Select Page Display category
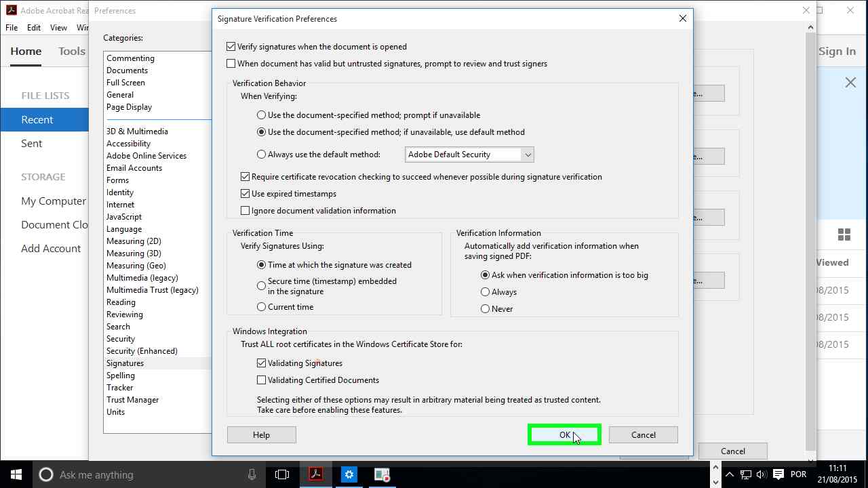 pos(129,107)
